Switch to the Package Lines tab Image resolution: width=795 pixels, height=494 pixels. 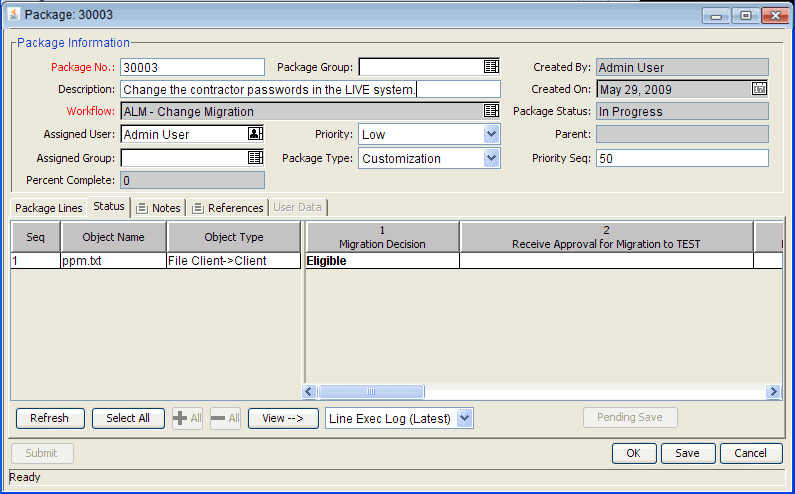(49, 208)
